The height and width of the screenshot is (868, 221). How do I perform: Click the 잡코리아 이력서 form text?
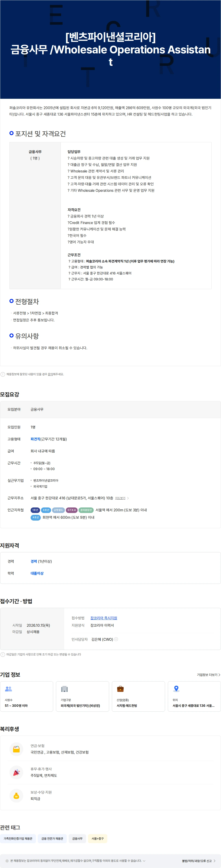102,625
